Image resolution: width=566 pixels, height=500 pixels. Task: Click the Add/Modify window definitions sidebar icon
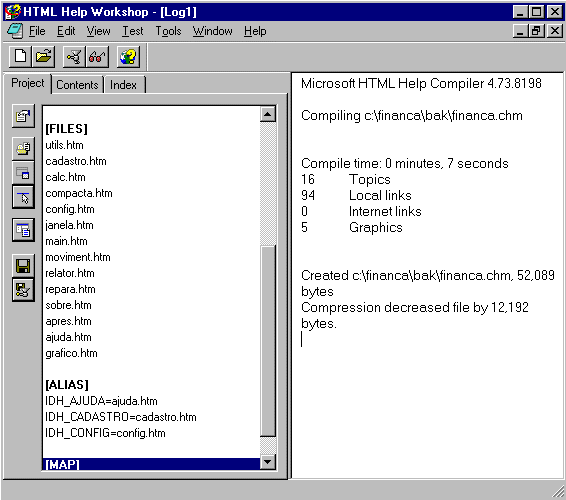click(x=23, y=173)
